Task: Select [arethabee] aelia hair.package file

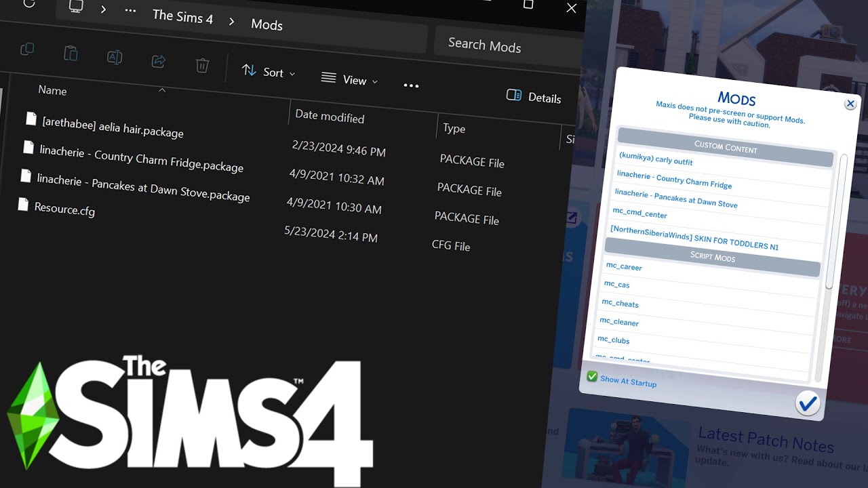Action: click(113, 126)
